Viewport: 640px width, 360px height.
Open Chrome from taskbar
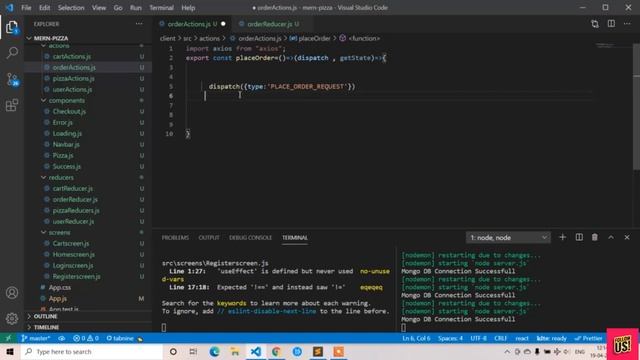pyautogui.click(x=276, y=351)
